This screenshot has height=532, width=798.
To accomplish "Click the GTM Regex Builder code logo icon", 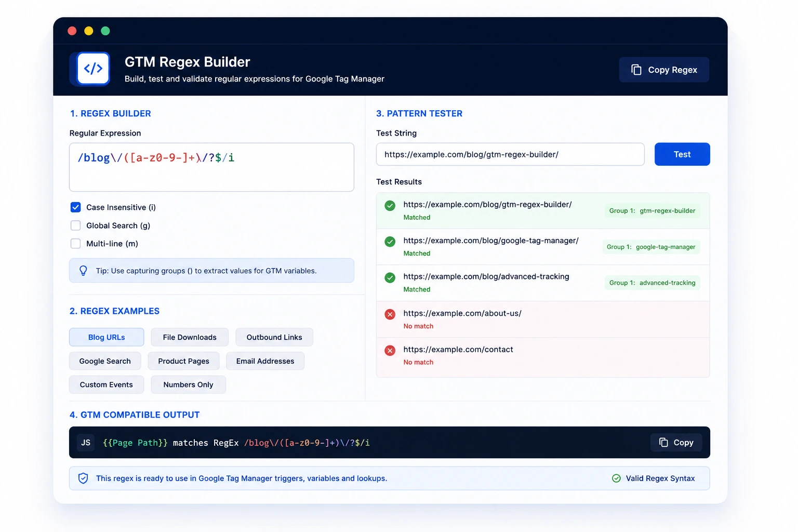I will 93,69.
